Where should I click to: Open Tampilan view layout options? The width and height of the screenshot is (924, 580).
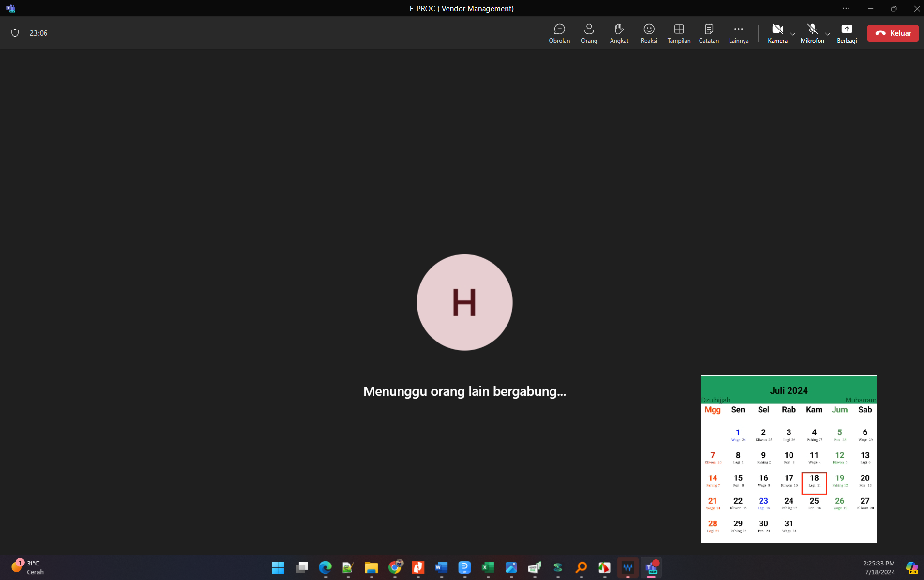679,33
